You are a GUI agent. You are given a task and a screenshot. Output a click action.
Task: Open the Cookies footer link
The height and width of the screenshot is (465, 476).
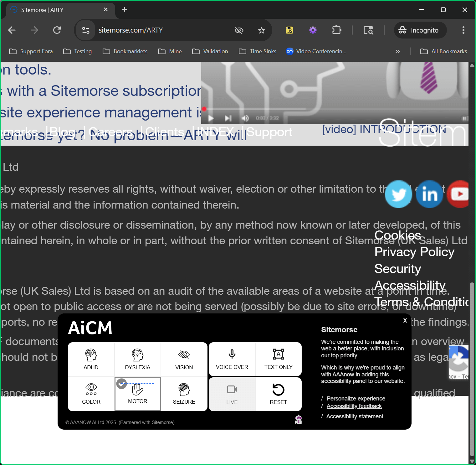point(398,235)
